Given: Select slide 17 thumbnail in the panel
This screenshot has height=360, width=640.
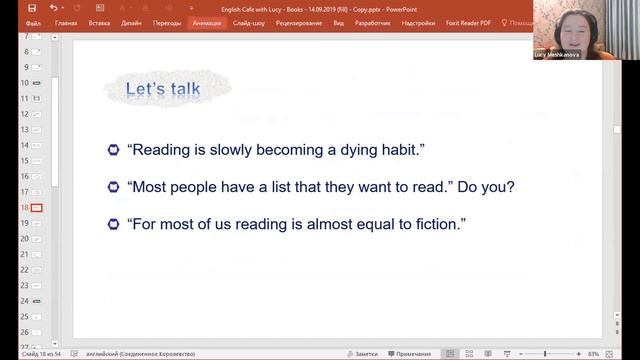Looking at the screenshot, I should click(x=36, y=192).
